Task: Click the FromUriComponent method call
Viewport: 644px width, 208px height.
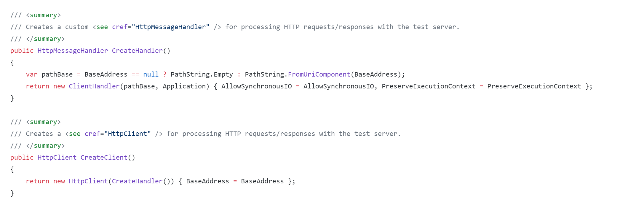Action: [319, 74]
